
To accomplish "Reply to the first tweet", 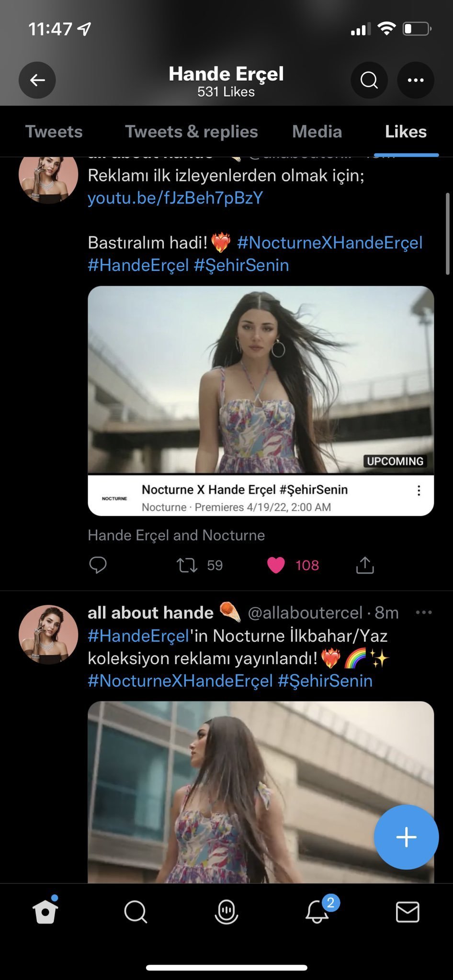I will pyautogui.click(x=98, y=565).
